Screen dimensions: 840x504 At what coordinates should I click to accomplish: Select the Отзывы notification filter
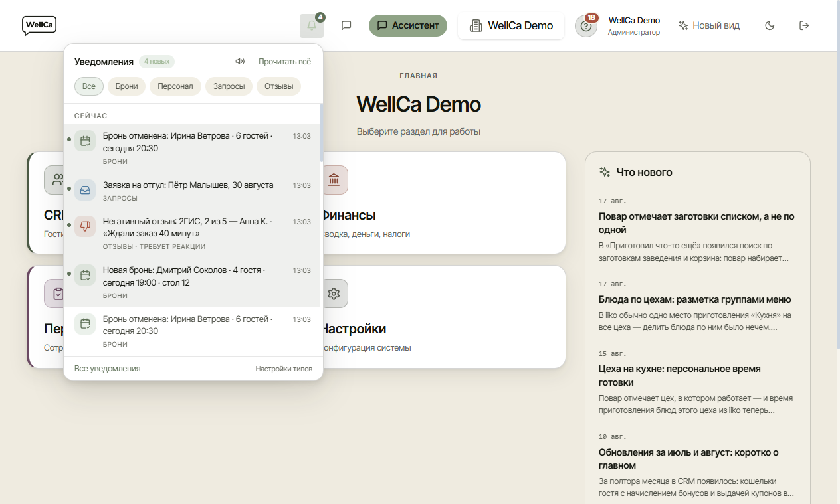[x=279, y=86]
